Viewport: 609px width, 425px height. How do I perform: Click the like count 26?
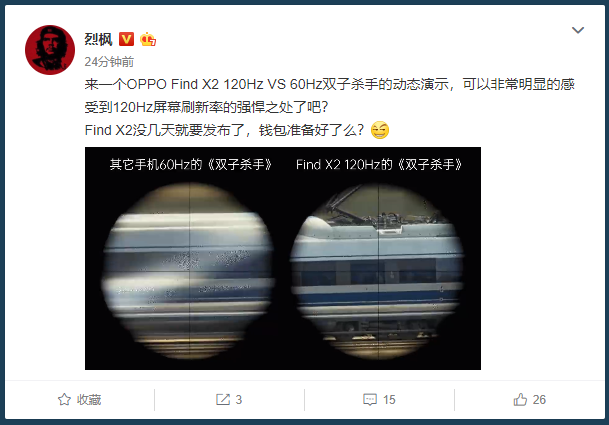[539, 400]
